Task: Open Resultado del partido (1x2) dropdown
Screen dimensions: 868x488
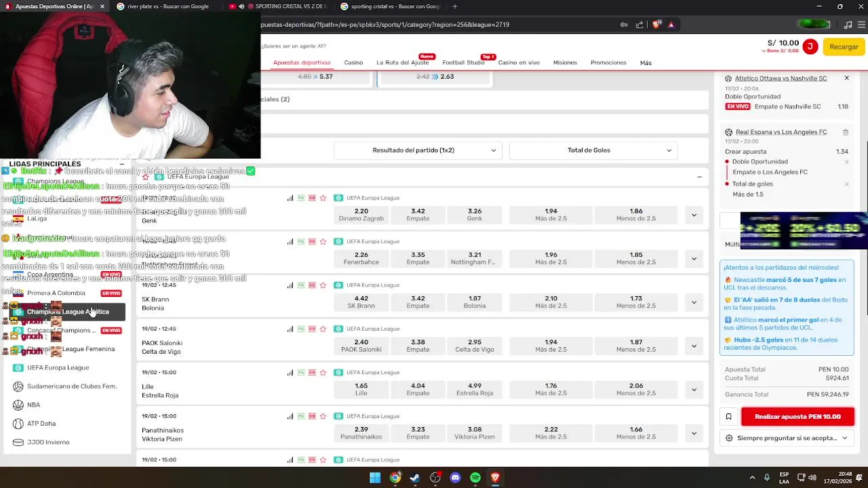Action: [418, 150]
